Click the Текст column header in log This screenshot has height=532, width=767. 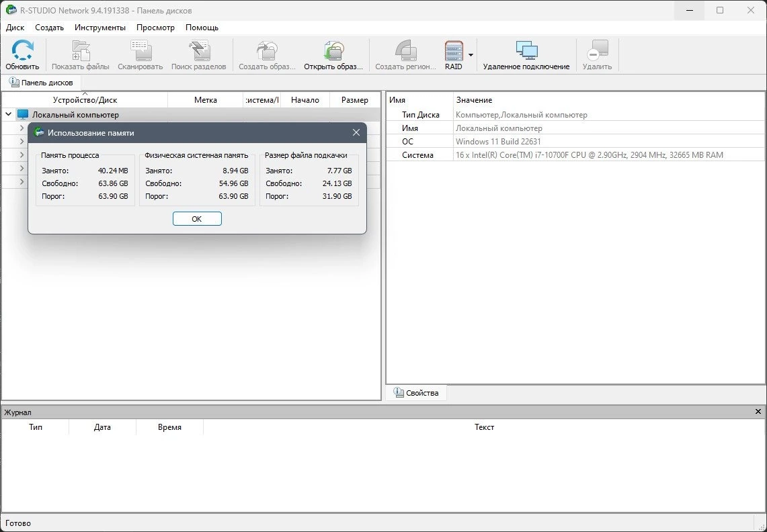[x=484, y=427]
